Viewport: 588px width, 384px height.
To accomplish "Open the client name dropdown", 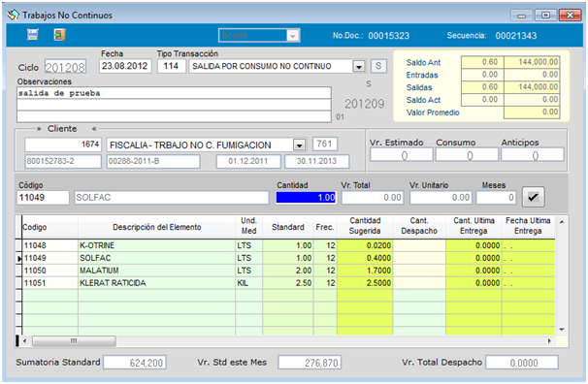I will pos(299,145).
